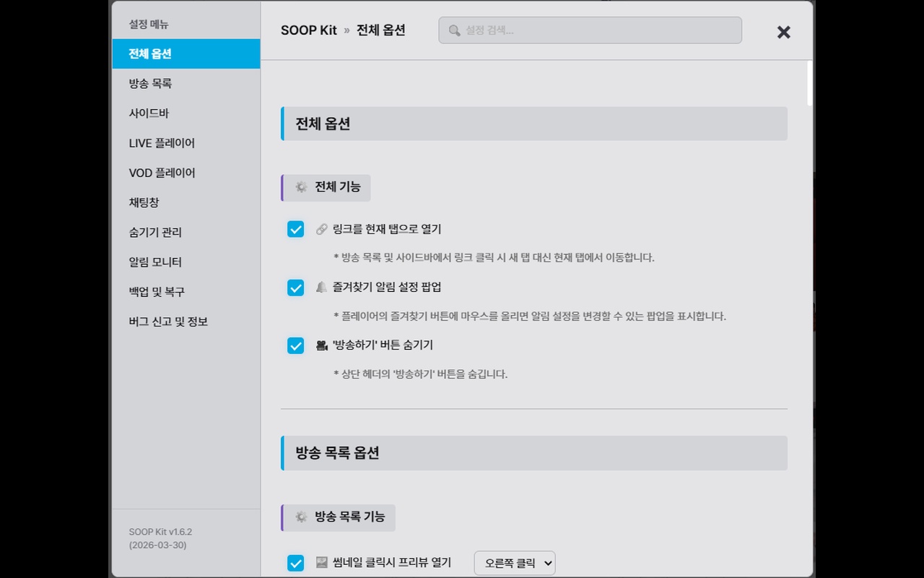This screenshot has width=924, height=578.
Task: Open the 방송 목록 menu section
Action: (x=150, y=84)
